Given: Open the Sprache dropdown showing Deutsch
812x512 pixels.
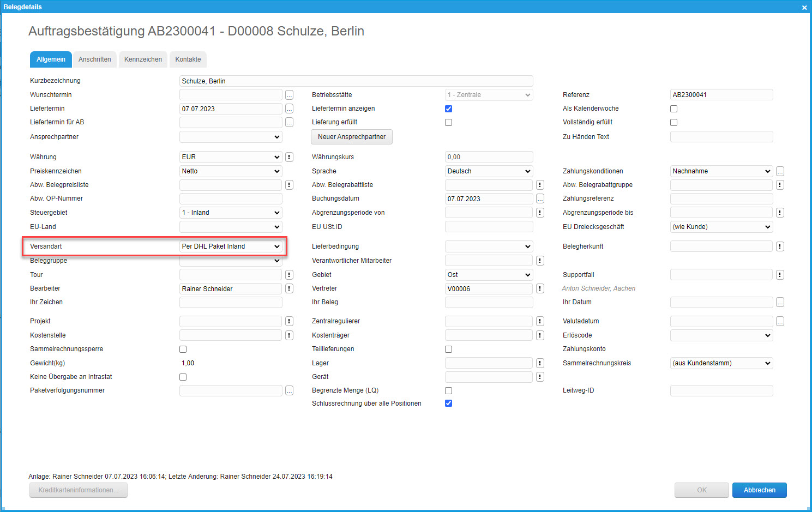Looking at the screenshot, I should [x=489, y=171].
